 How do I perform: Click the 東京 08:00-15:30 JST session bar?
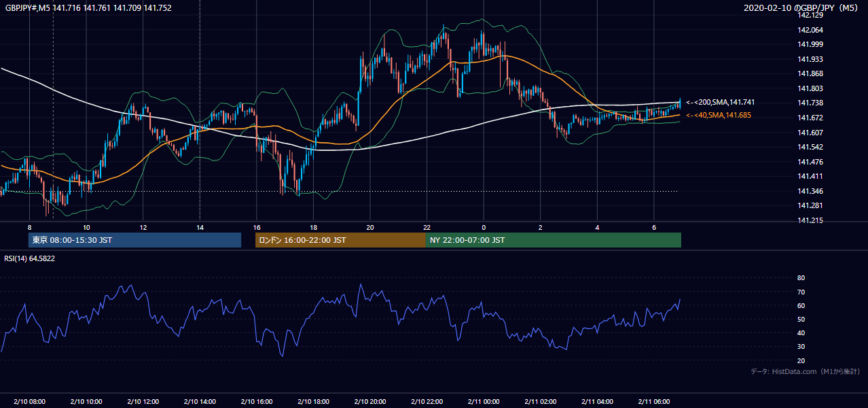(x=135, y=240)
